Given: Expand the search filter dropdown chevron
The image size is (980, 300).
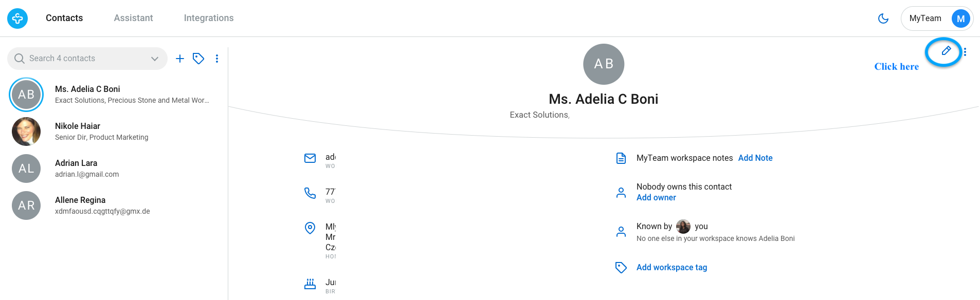Looking at the screenshot, I should tap(155, 59).
